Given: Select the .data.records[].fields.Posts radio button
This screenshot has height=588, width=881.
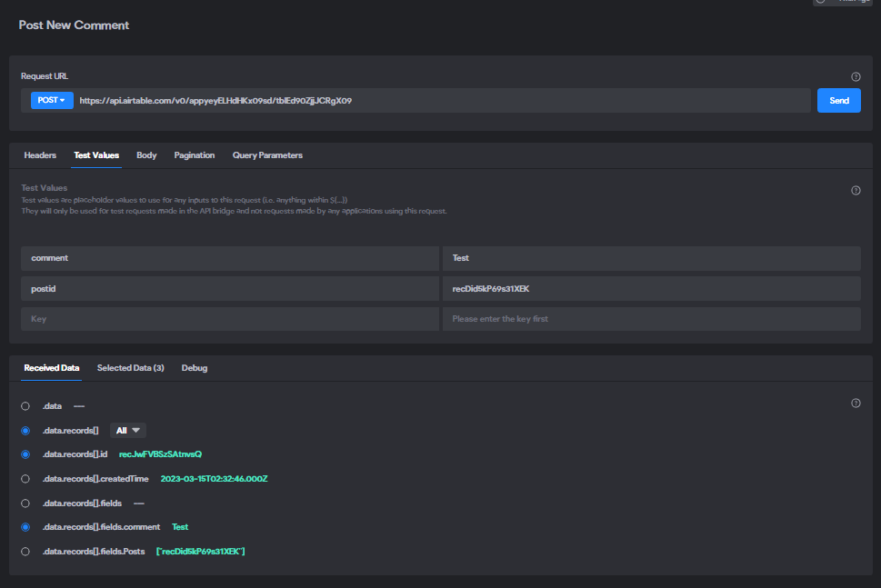Looking at the screenshot, I should point(25,552).
